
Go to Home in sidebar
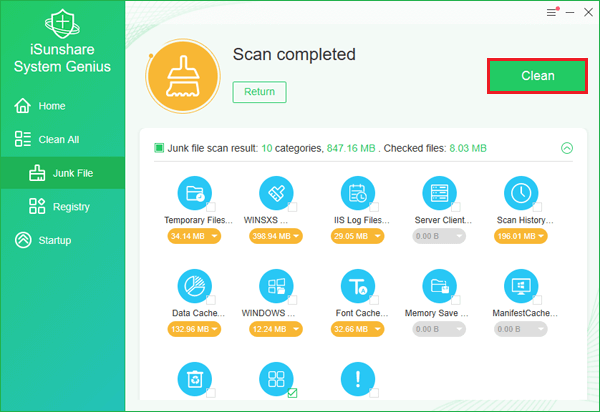point(62,106)
